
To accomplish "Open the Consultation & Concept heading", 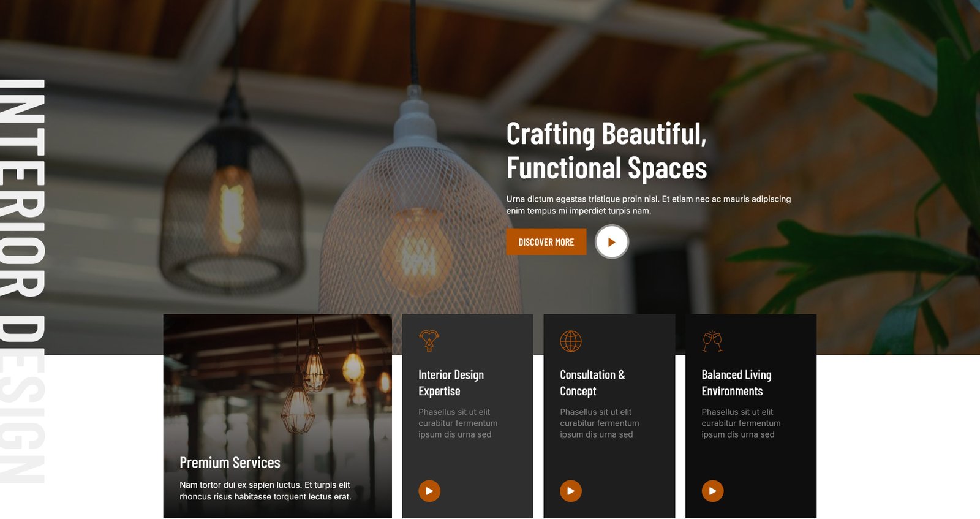I will (x=592, y=383).
